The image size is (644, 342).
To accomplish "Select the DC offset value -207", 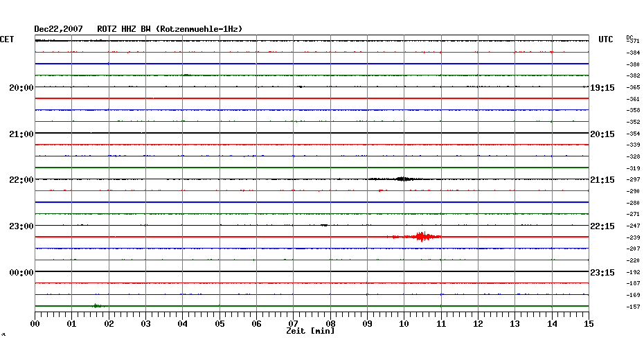I will click(x=633, y=249).
